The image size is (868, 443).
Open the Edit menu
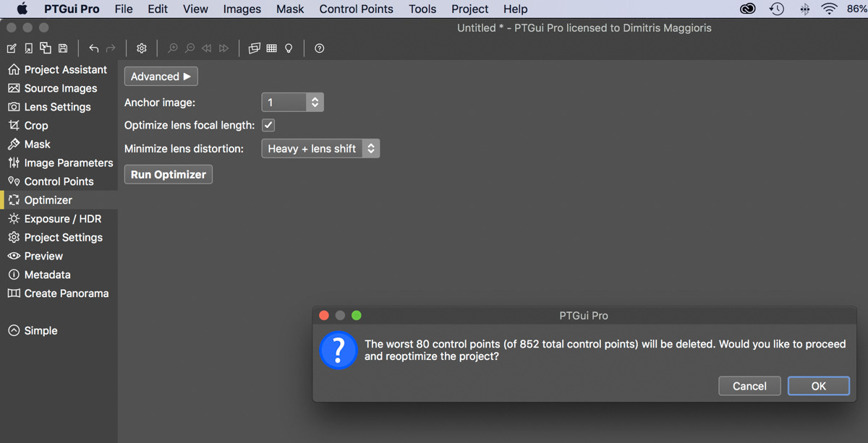[x=158, y=9]
